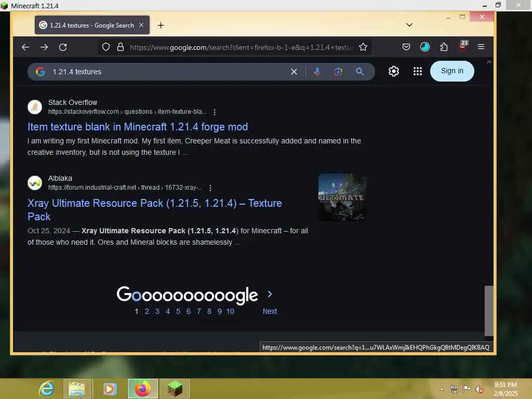The image size is (532, 399).
Task: Start voice search with the microphone icon
Action: [317, 72]
